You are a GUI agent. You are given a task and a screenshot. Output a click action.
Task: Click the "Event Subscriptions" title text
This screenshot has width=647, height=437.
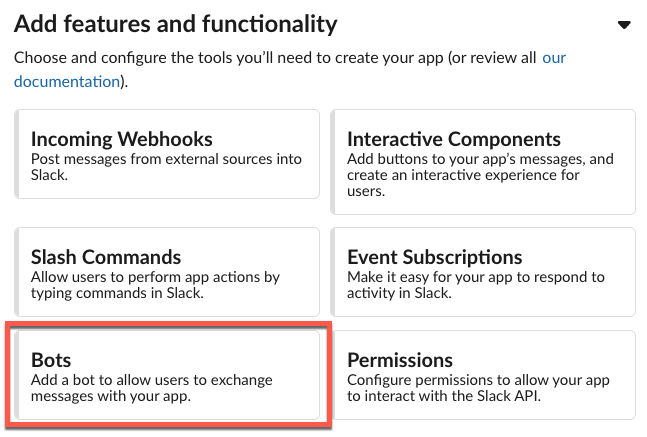[x=435, y=257]
